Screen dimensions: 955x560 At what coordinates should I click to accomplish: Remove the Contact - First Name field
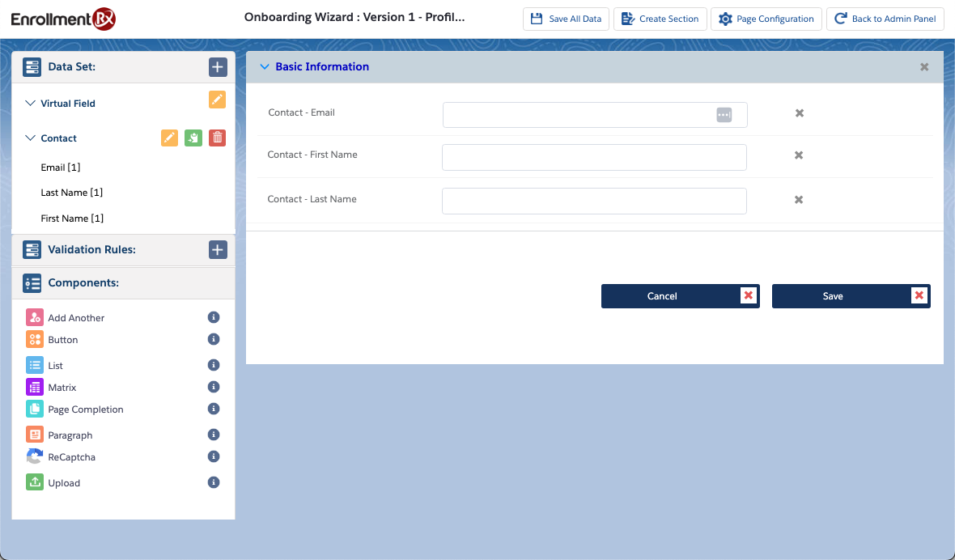coord(798,155)
